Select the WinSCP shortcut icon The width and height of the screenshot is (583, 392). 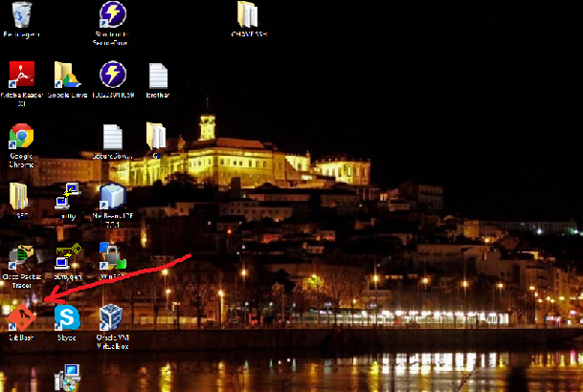click(x=112, y=256)
